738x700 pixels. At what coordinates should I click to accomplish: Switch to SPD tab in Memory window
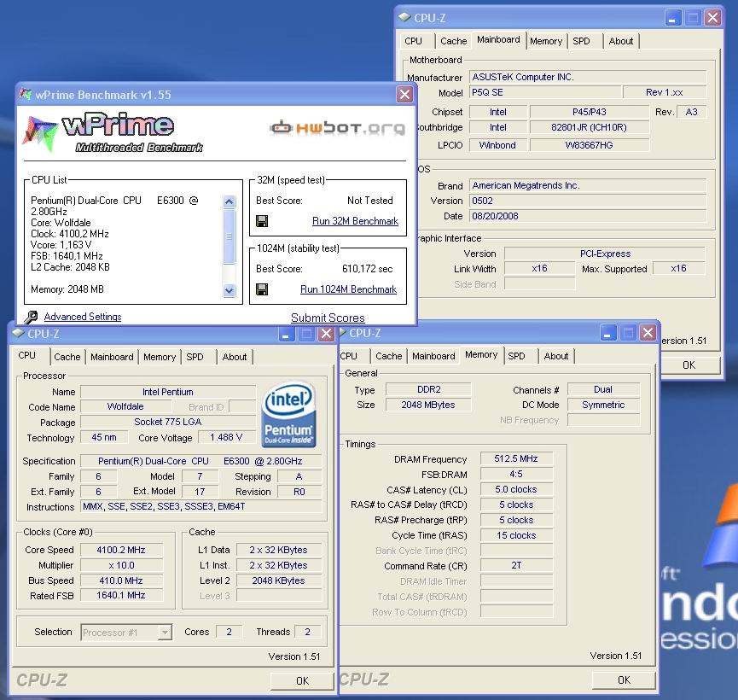tap(516, 356)
